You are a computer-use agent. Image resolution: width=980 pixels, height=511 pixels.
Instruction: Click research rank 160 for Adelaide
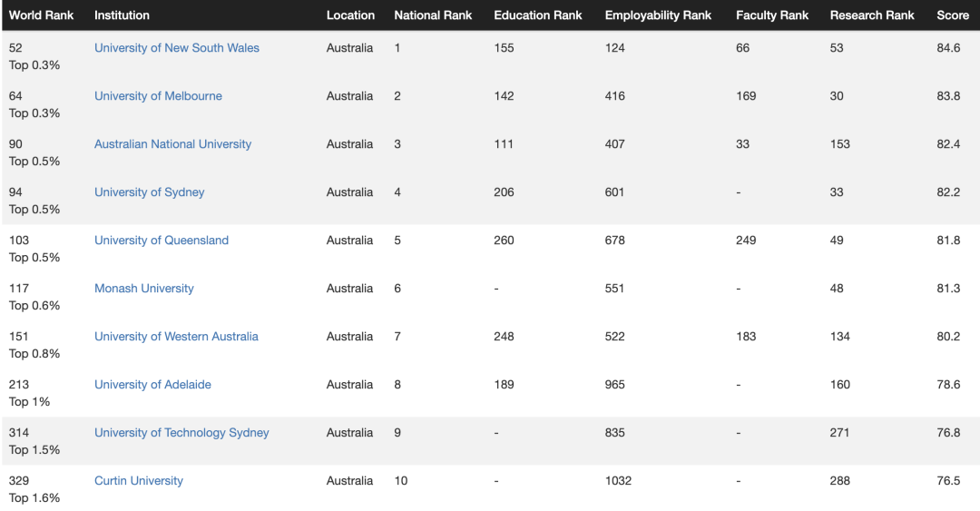[839, 385]
